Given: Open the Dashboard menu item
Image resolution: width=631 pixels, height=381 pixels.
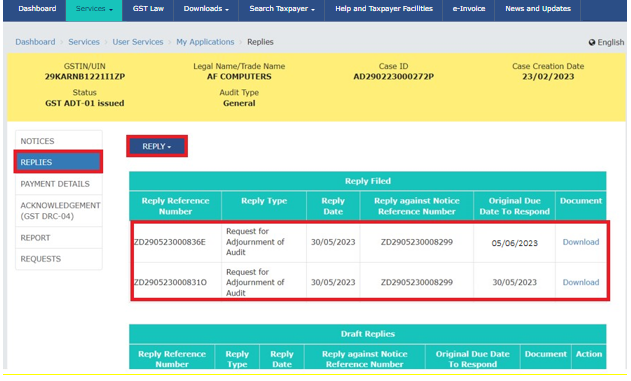Looking at the screenshot, I should pos(37,8).
